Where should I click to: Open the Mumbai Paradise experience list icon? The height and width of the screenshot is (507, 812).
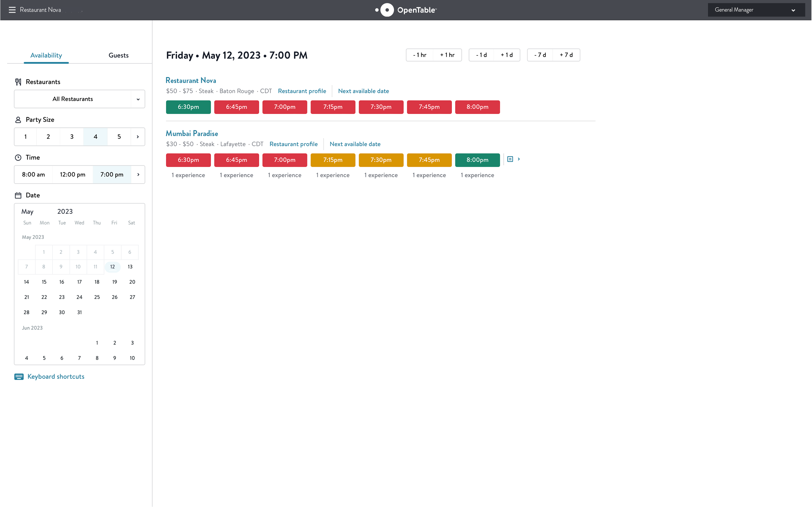click(x=510, y=159)
